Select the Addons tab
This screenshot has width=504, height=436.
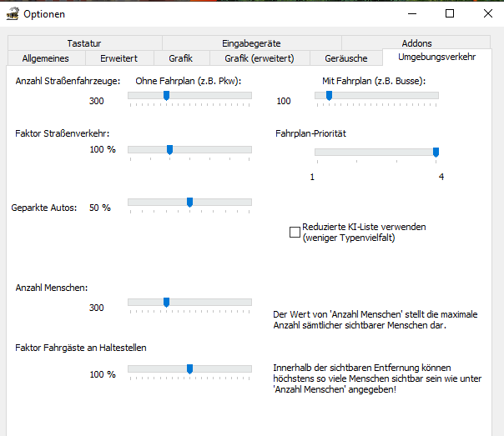pos(417,43)
